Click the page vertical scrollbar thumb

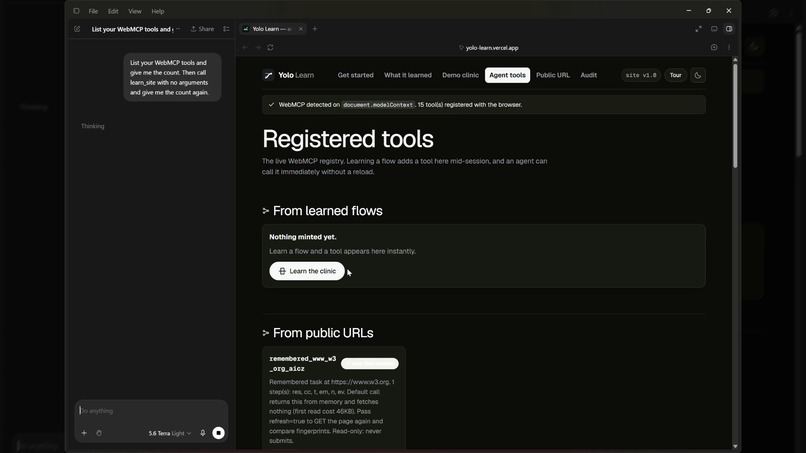coord(735,116)
